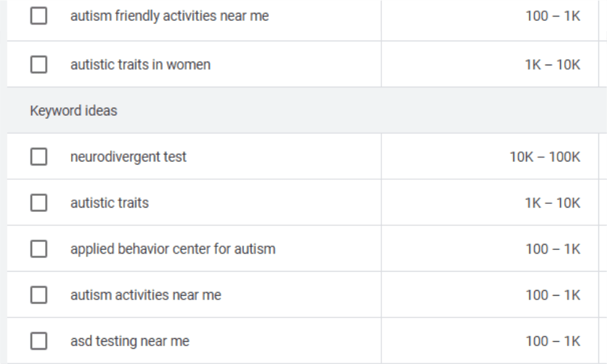Enable the checkbox beside autistic traits
This screenshot has width=607, height=364.
coord(38,203)
